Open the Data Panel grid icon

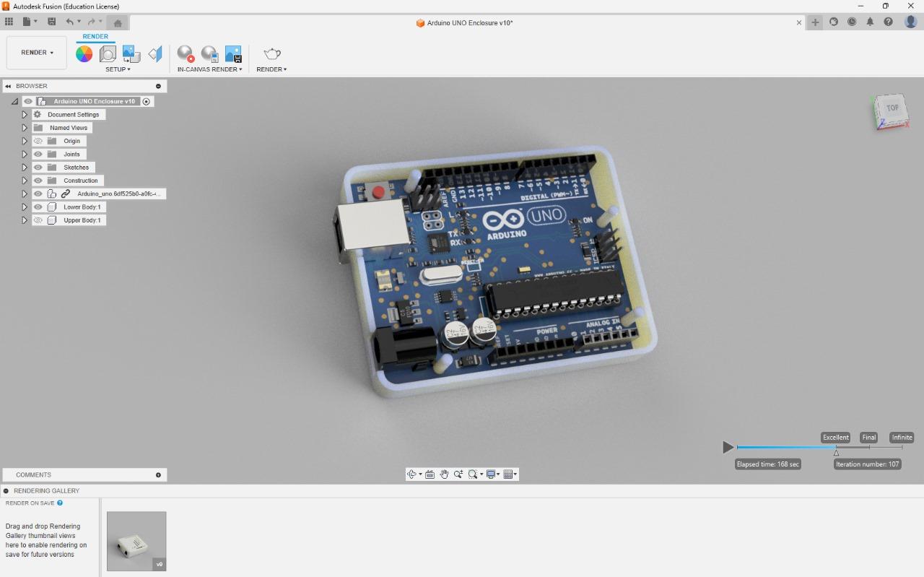[x=9, y=22]
